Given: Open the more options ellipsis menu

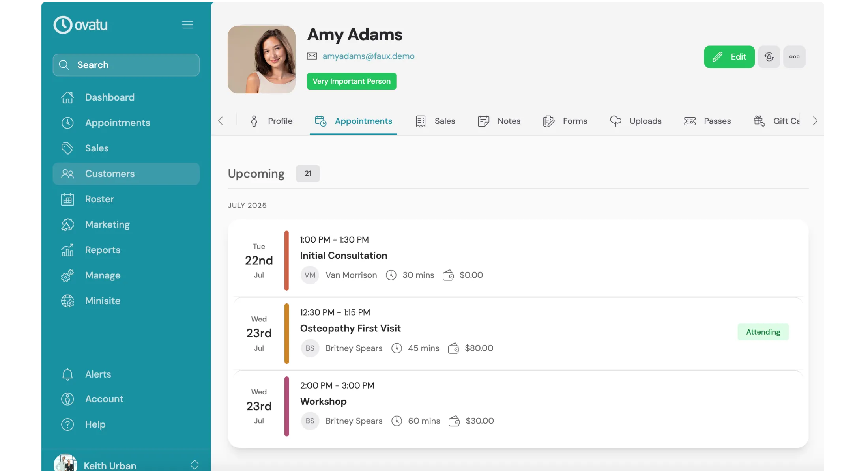Looking at the screenshot, I should tap(794, 56).
